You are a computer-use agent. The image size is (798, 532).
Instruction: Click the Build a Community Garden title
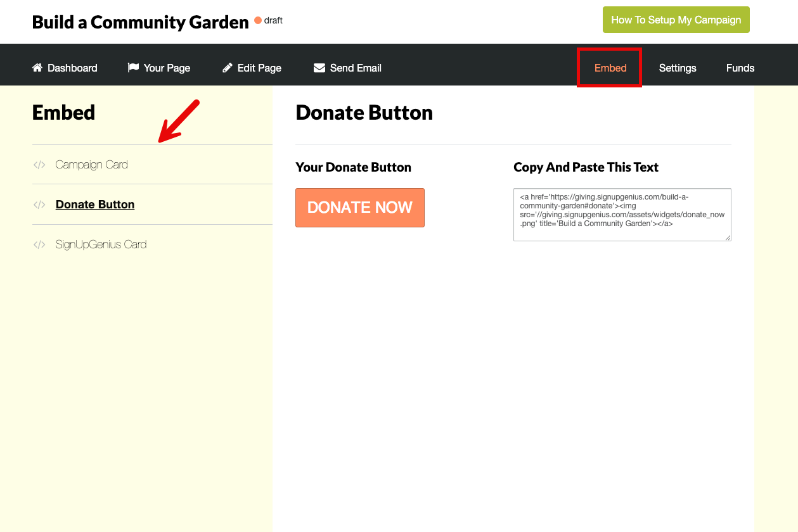(x=140, y=22)
